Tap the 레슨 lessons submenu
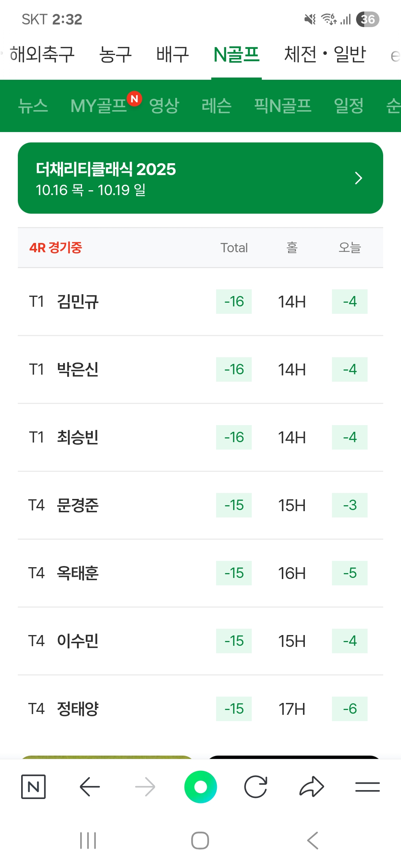 216,106
